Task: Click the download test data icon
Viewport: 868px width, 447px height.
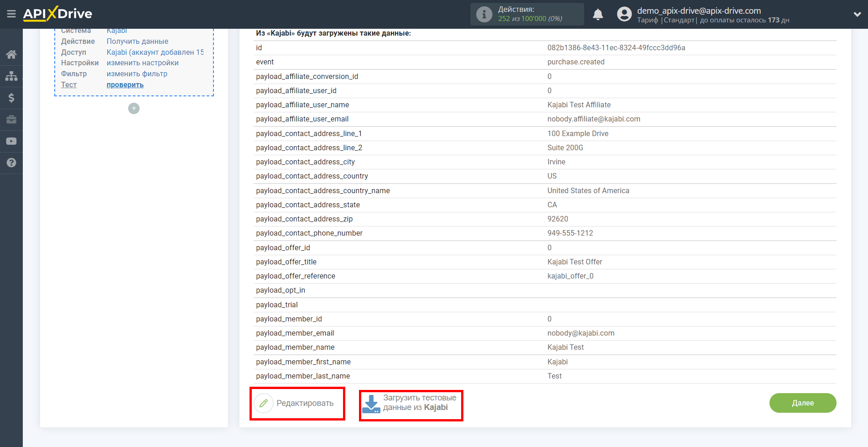Action: (x=371, y=404)
